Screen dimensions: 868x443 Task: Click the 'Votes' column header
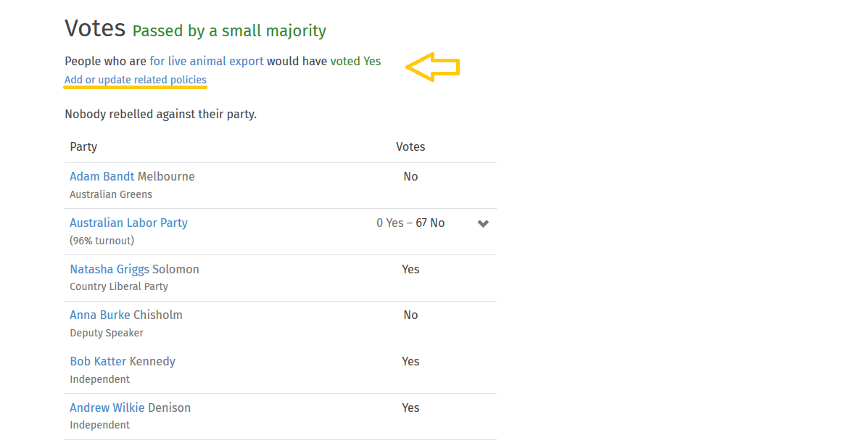tap(410, 146)
